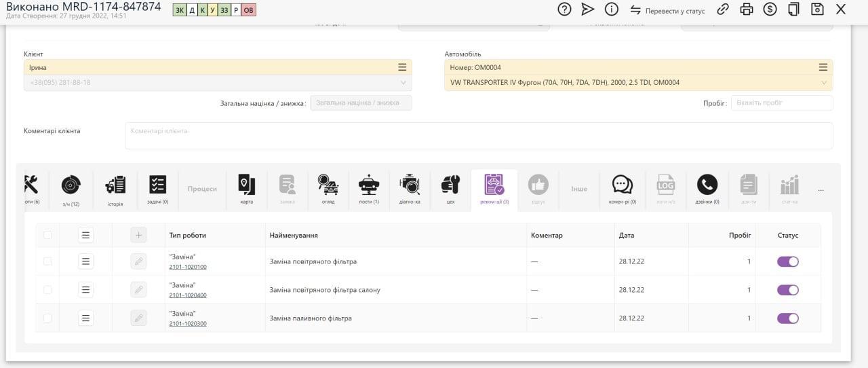This screenshot has height=368, width=868.
Task: Edit the 'Заміна паливного фільтра' row pencil
Action: [138, 318]
